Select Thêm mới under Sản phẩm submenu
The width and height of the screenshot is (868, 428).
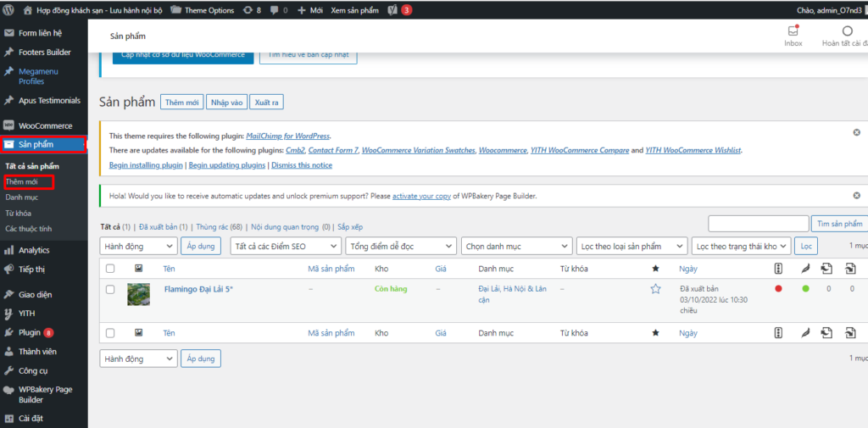(20, 182)
